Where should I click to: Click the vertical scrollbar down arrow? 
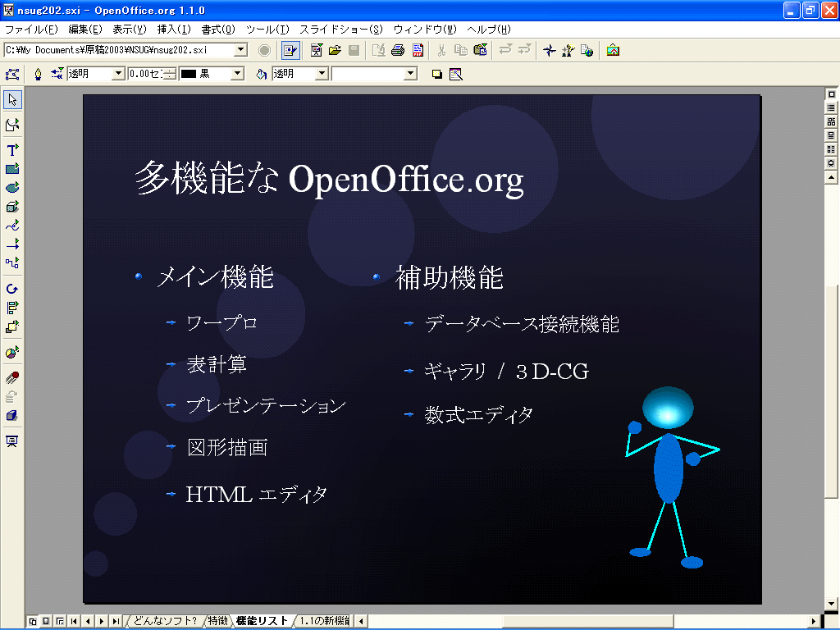point(832,604)
